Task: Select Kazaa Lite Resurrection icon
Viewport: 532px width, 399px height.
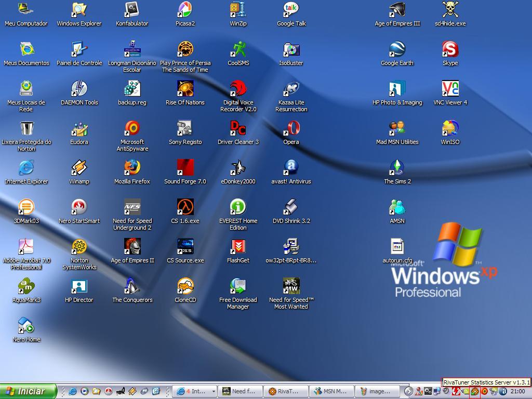Action: (291, 88)
